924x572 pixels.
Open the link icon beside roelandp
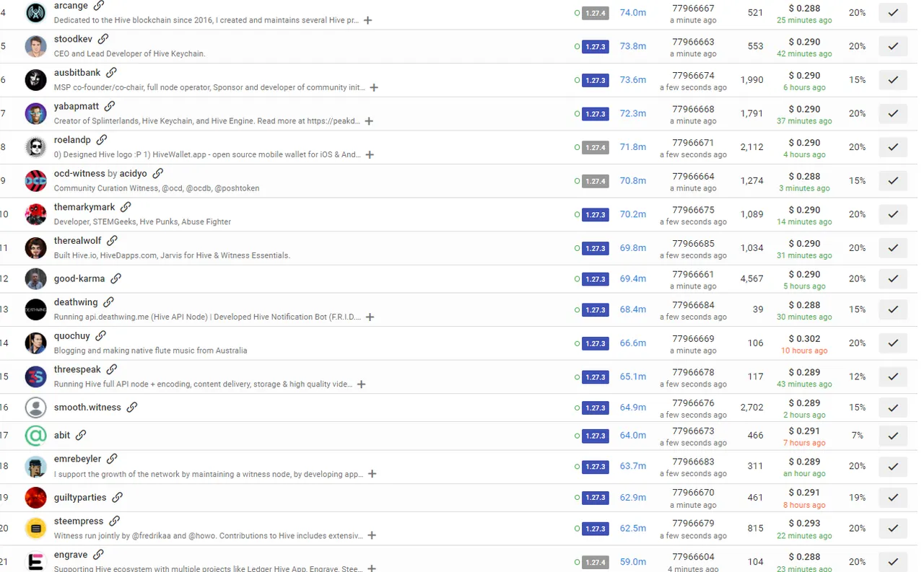(102, 140)
